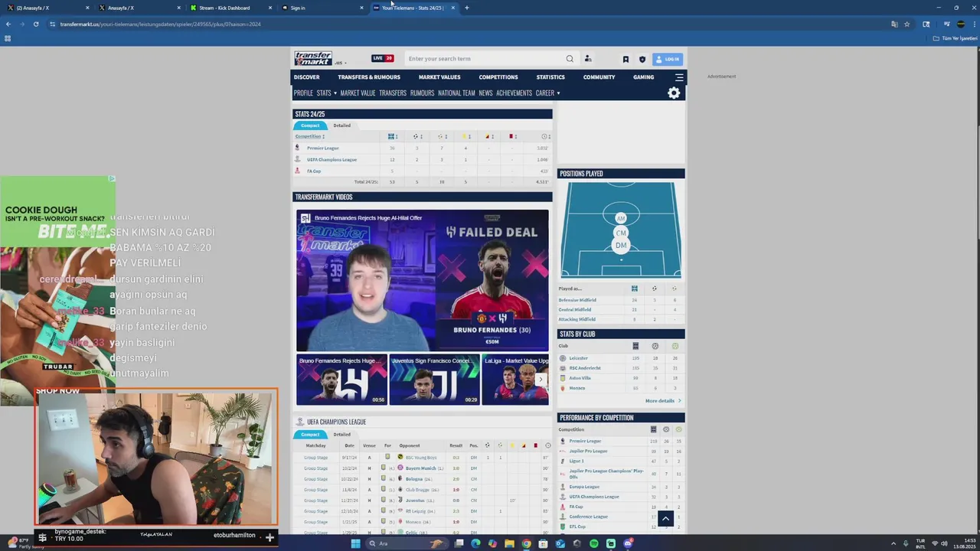Open the settings gear icon
The width and height of the screenshot is (980, 551).
point(674,93)
